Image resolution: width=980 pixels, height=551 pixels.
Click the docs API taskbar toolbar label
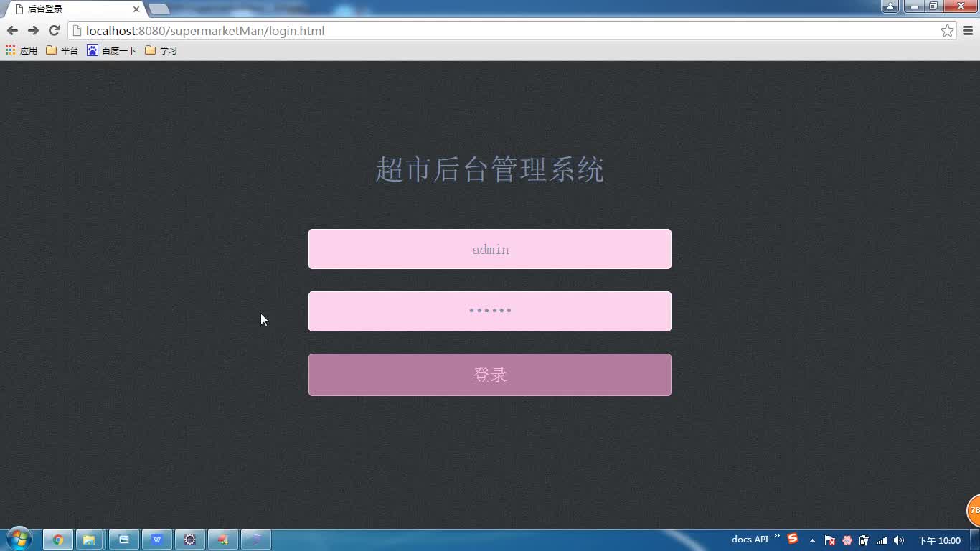click(750, 540)
